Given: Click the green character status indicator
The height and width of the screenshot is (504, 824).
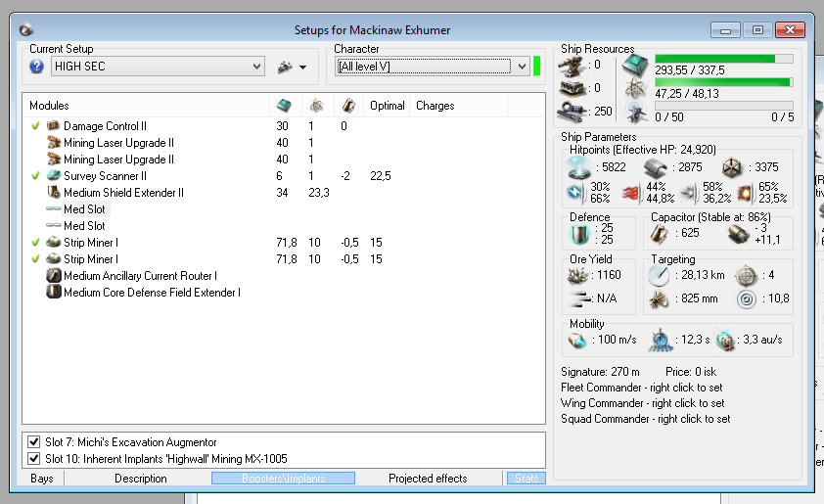Looking at the screenshot, I should (x=536, y=67).
